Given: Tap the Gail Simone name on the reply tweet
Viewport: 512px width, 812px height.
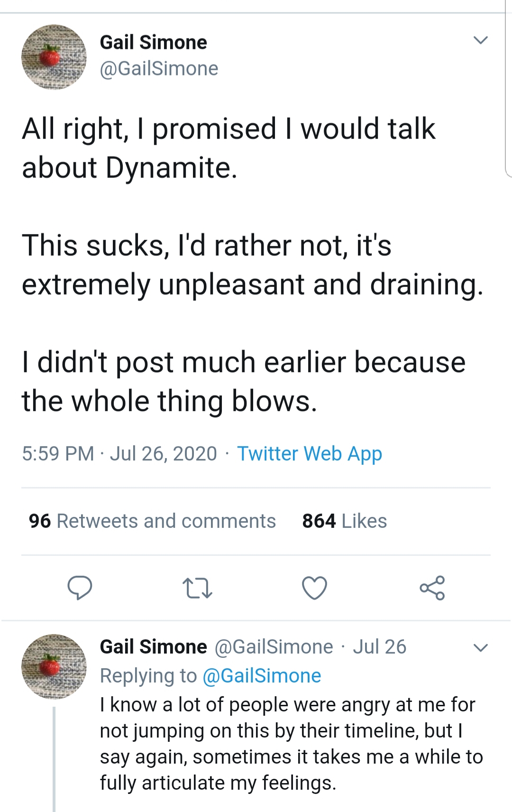Looking at the screenshot, I should [154, 647].
